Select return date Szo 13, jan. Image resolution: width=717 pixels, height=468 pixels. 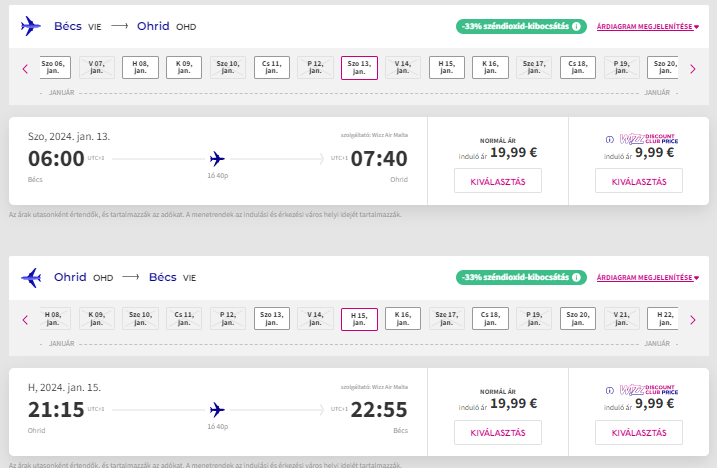tap(271, 319)
